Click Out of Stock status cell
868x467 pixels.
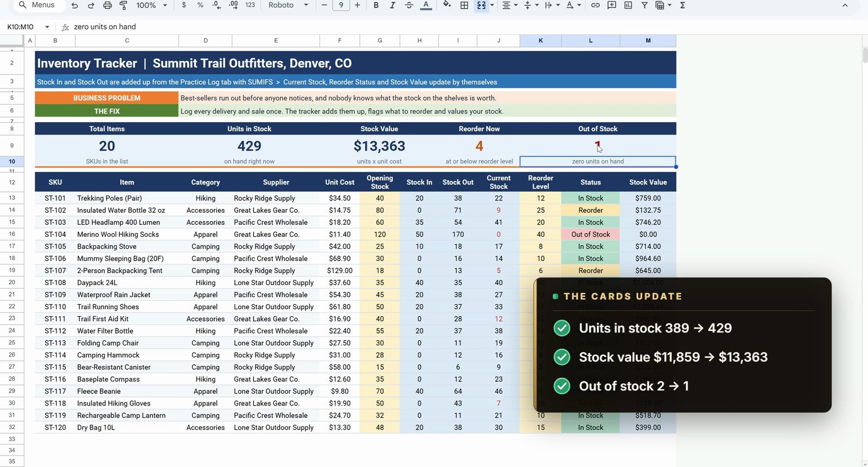590,234
